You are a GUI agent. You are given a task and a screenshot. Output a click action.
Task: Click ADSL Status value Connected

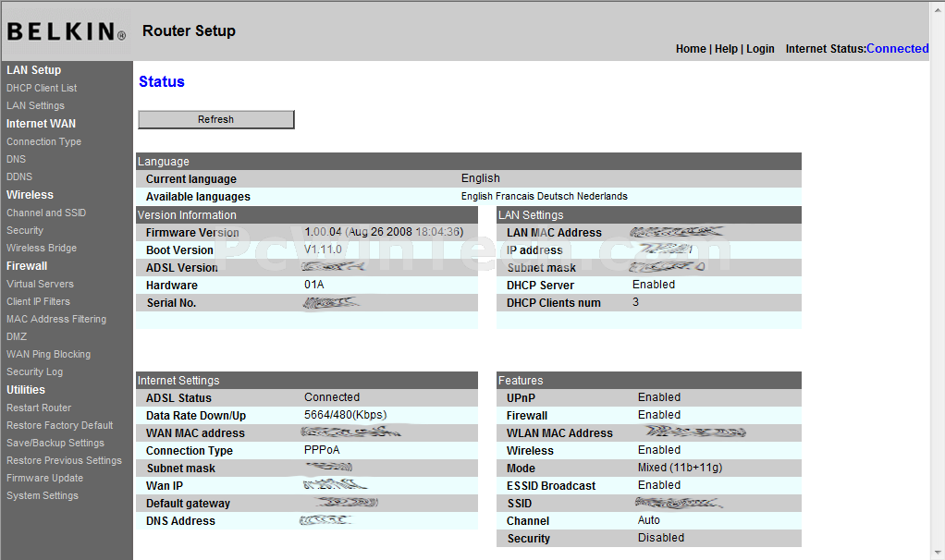[x=332, y=397]
